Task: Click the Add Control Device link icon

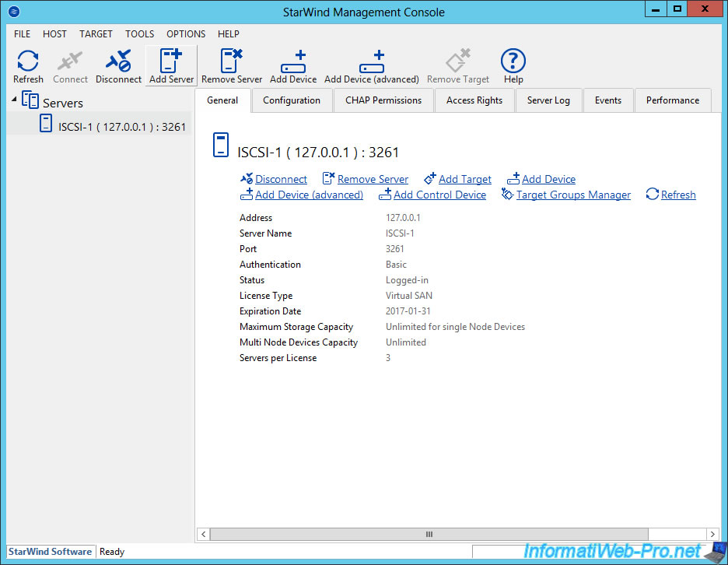Action: pos(385,195)
